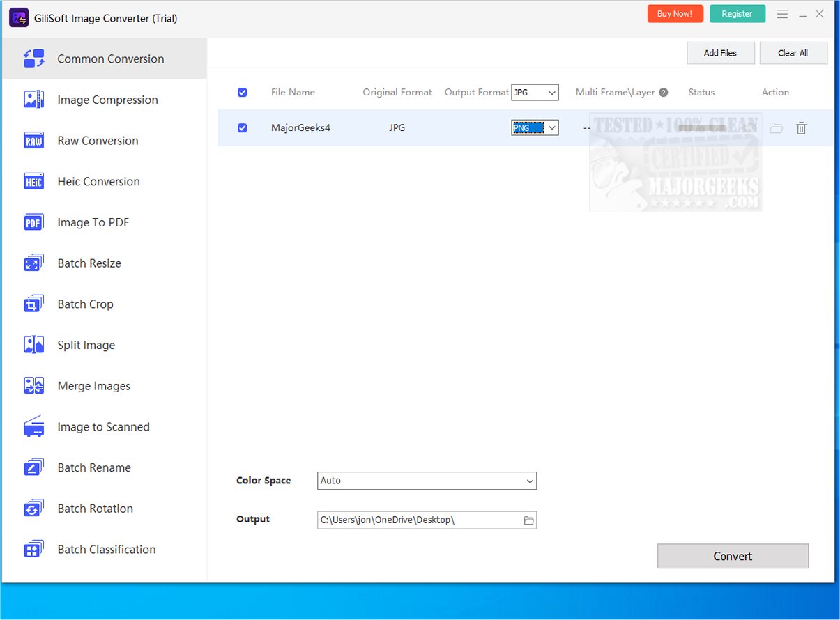
Task: Select Batch Resize from sidebar
Action: tap(104, 263)
